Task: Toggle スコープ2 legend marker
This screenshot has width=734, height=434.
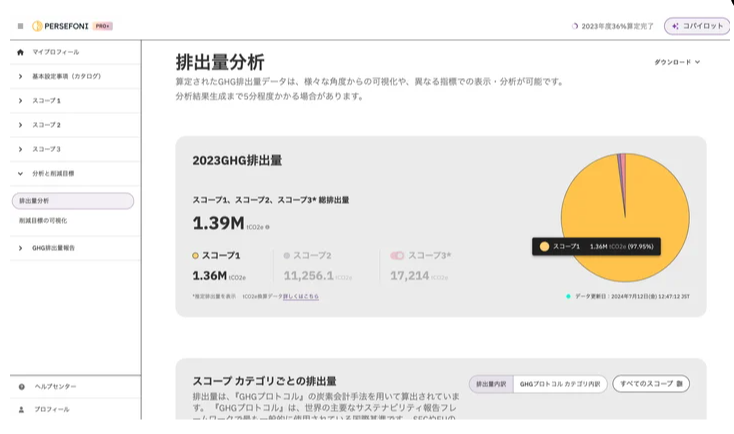Action: pos(287,256)
